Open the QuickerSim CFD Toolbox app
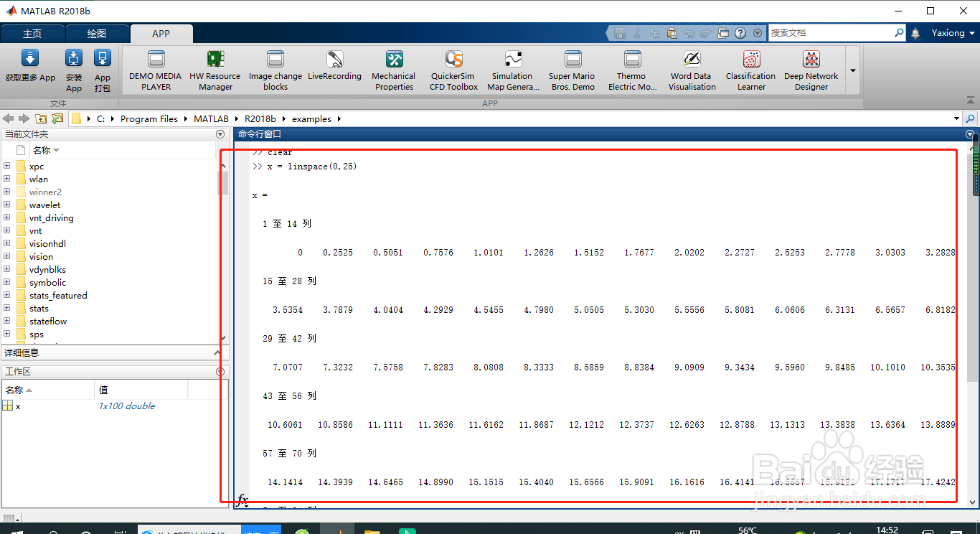This screenshot has height=534, width=980. (x=453, y=70)
